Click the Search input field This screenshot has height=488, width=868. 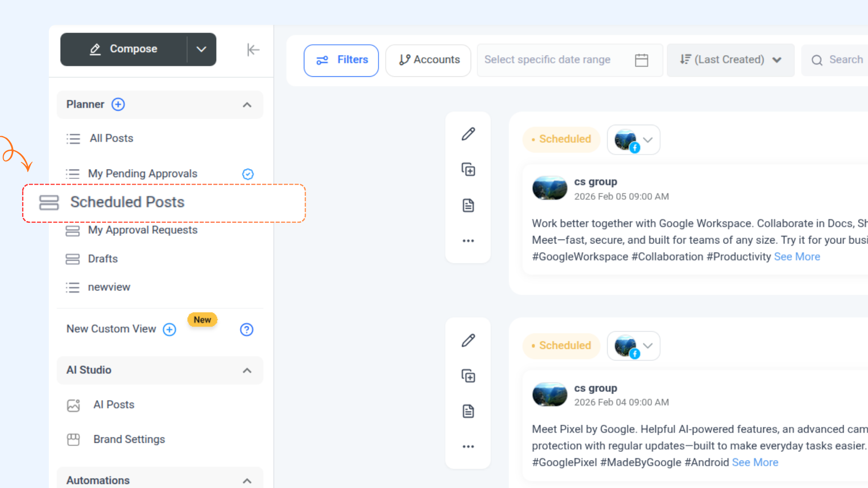point(845,60)
